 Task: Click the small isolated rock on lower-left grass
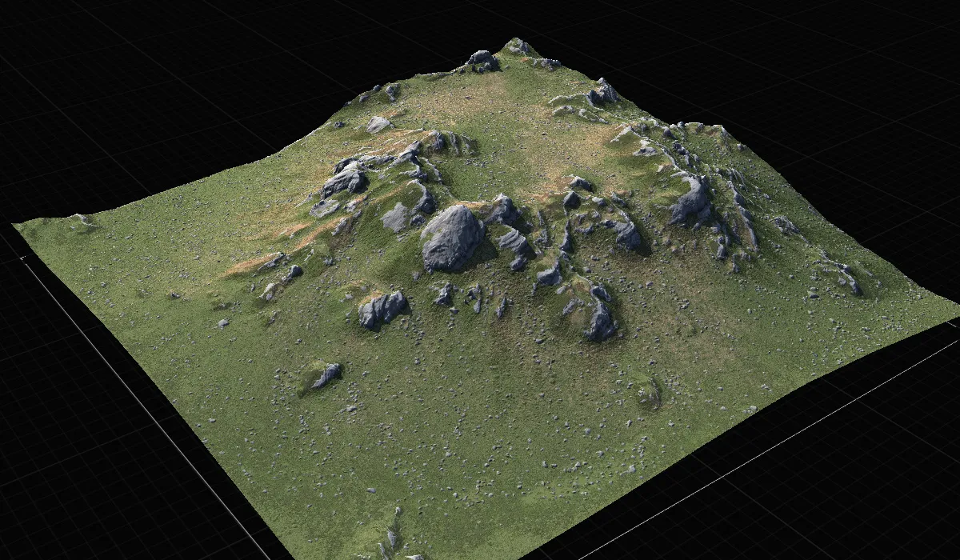coord(326,374)
